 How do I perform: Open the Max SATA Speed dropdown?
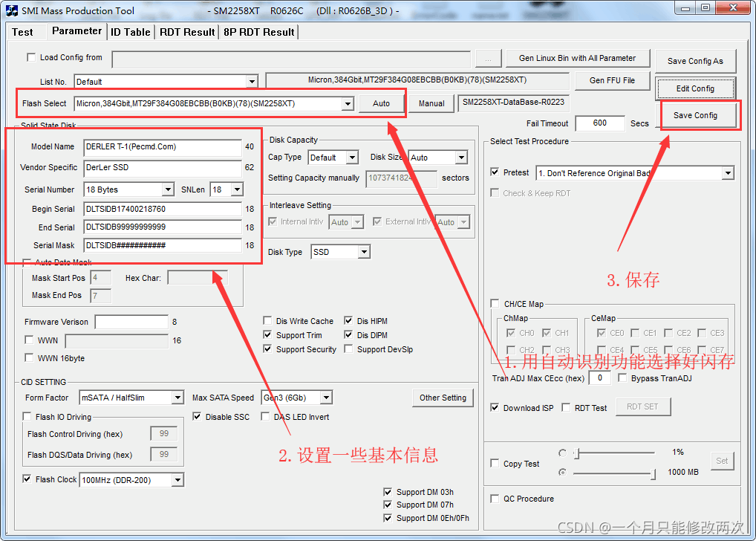(327, 398)
